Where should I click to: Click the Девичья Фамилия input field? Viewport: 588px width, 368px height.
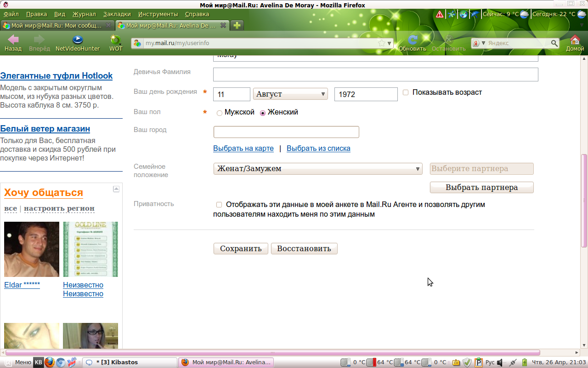[375, 75]
